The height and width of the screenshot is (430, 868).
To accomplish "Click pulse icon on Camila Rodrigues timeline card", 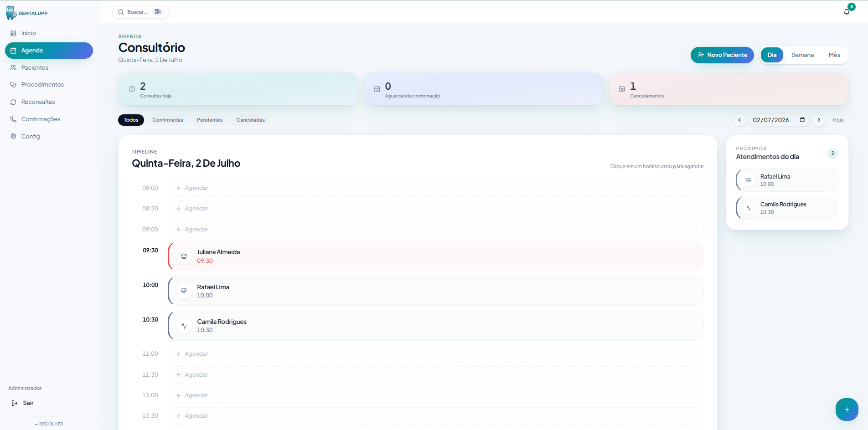I will click(x=184, y=326).
